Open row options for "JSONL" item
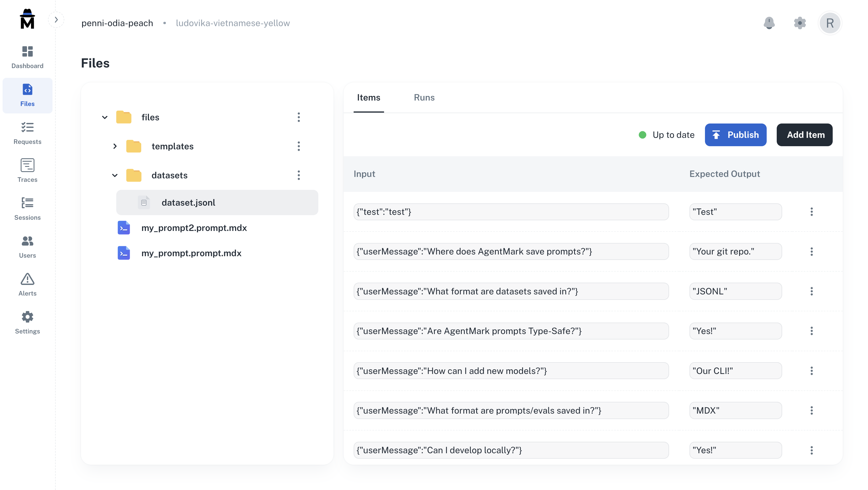The image size is (868, 490). [811, 291]
